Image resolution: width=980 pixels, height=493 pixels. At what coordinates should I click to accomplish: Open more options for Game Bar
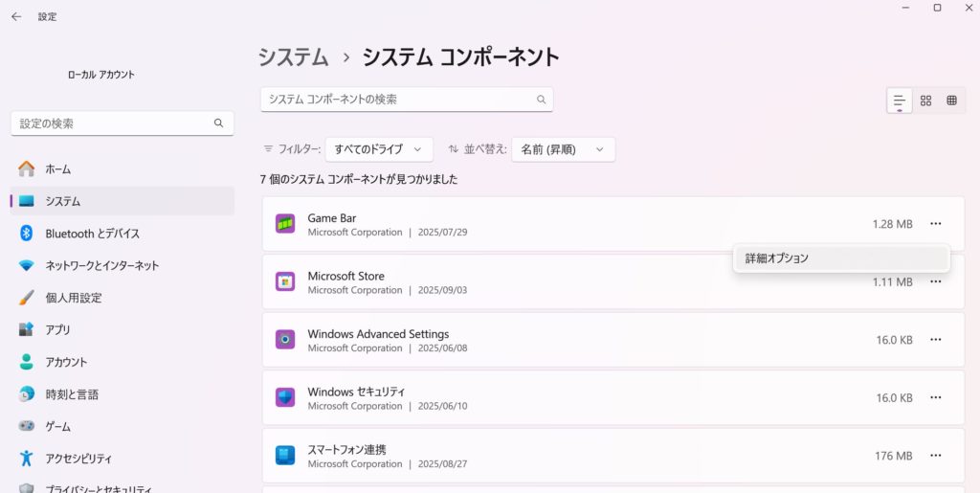pos(935,224)
